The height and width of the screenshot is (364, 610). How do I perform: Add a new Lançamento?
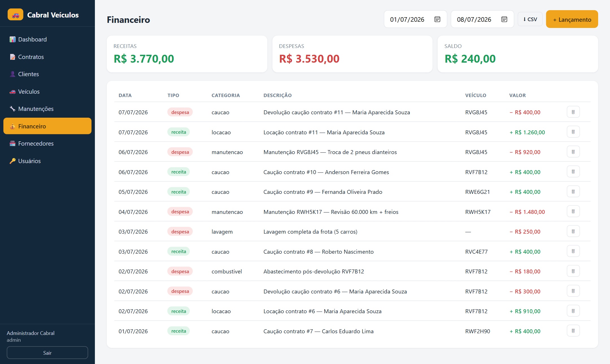(x=572, y=19)
